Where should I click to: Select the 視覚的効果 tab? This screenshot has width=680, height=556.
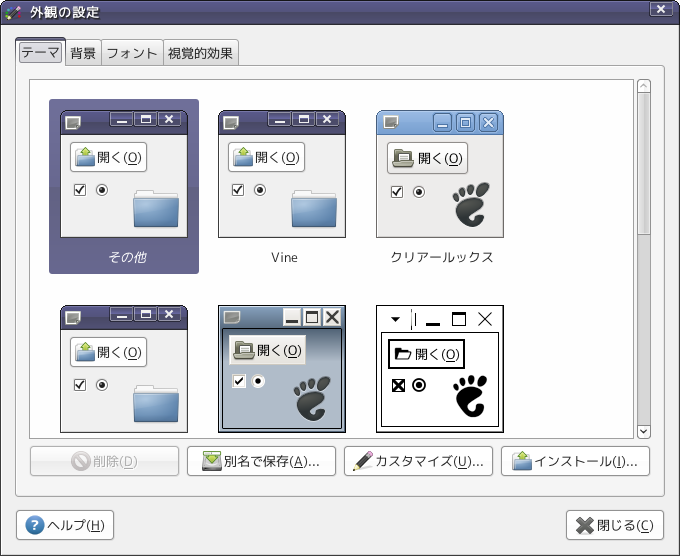200,53
